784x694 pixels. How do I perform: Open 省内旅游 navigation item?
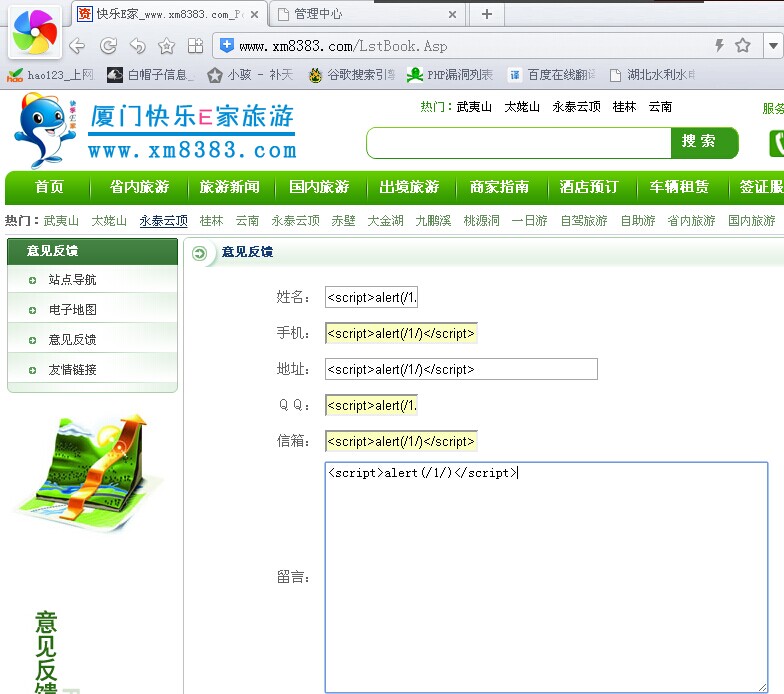tap(139, 187)
